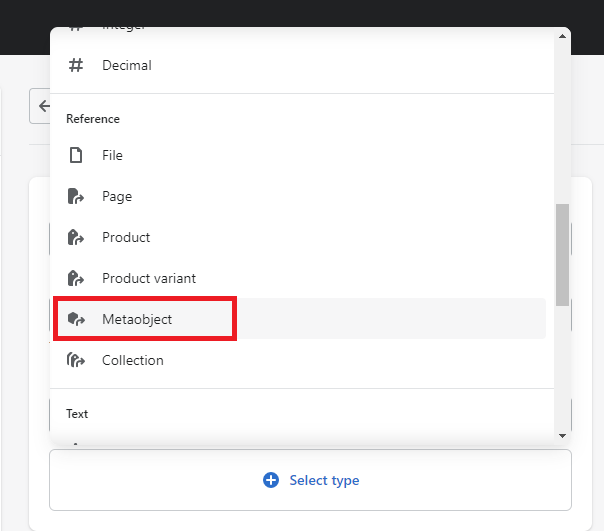Image resolution: width=604 pixels, height=531 pixels.
Task: Click the hash icon beside Decimal
Action: 76,65
